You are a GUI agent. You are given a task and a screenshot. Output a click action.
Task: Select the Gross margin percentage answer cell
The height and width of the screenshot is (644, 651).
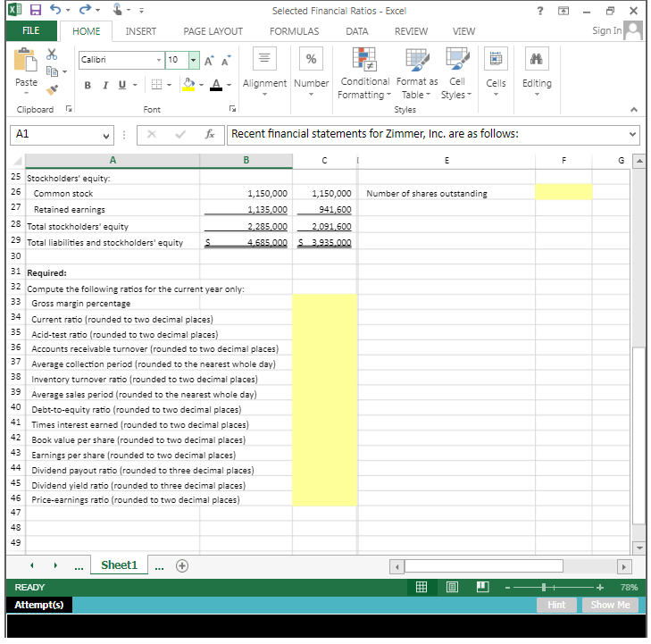tap(324, 303)
